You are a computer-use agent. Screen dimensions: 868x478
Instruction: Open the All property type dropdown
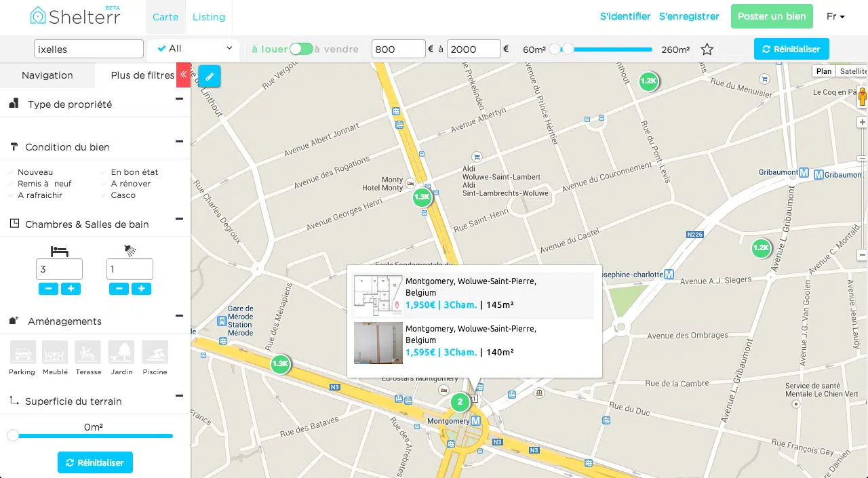coord(195,49)
